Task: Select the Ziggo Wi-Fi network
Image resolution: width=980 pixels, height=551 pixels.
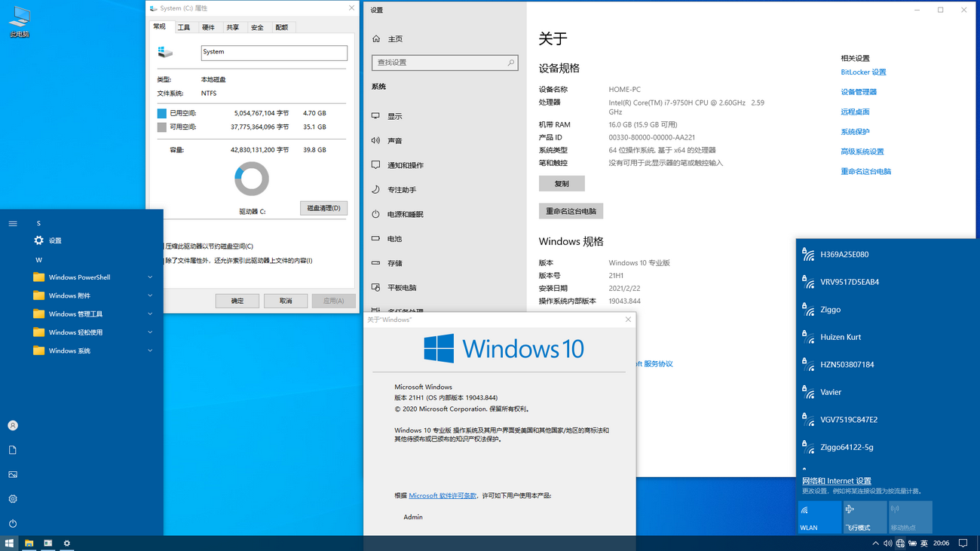Action: click(x=887, y=310)
